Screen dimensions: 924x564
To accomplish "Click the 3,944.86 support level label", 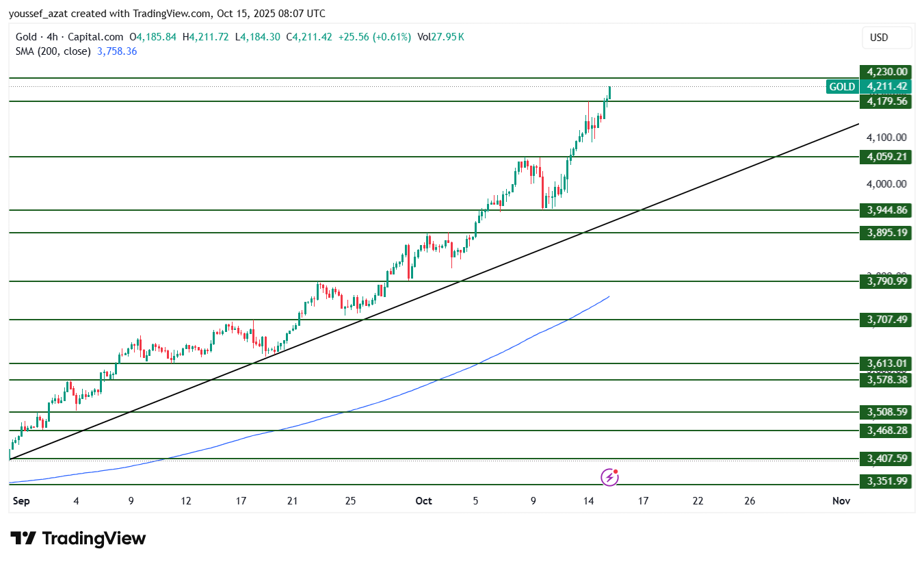I will (x=886, y=210).
